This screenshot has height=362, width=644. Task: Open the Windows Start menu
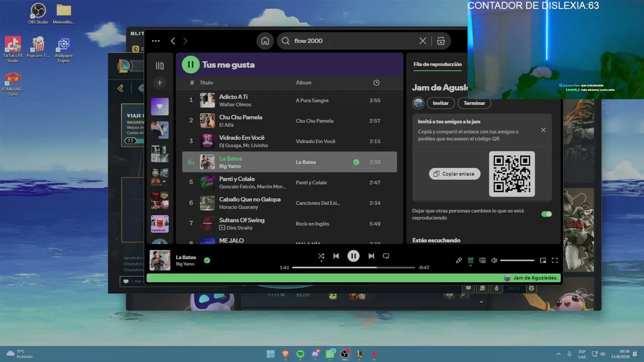pos(271,354)
